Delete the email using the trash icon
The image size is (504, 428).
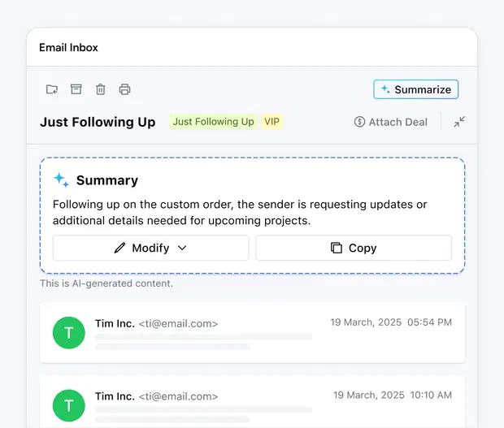tap(100, 89)
